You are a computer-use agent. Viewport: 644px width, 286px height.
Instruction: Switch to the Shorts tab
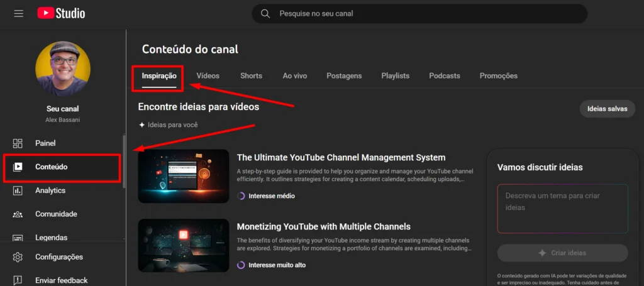pos(251,76)
